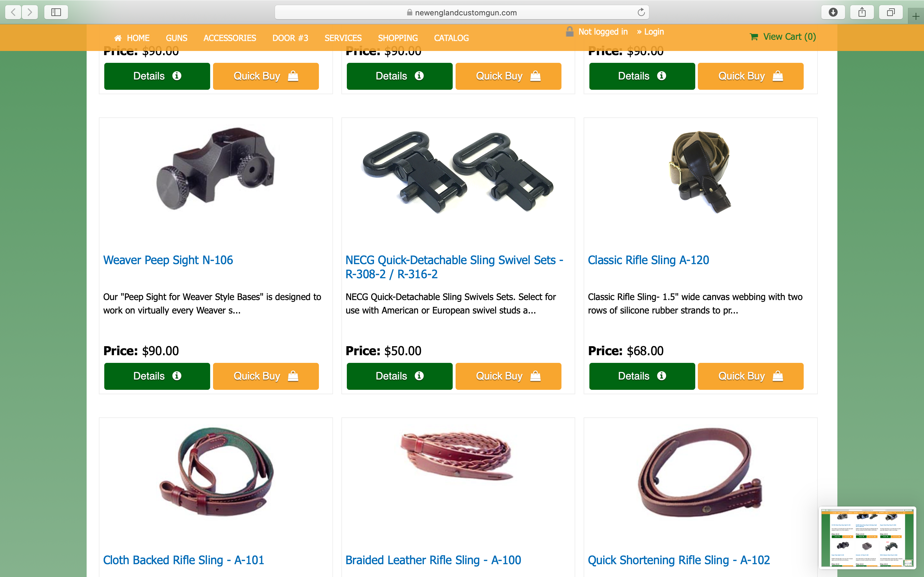Open new tab with plus icon
The height and width of the screenshot is (577, 924).
[x=916, y=16]
